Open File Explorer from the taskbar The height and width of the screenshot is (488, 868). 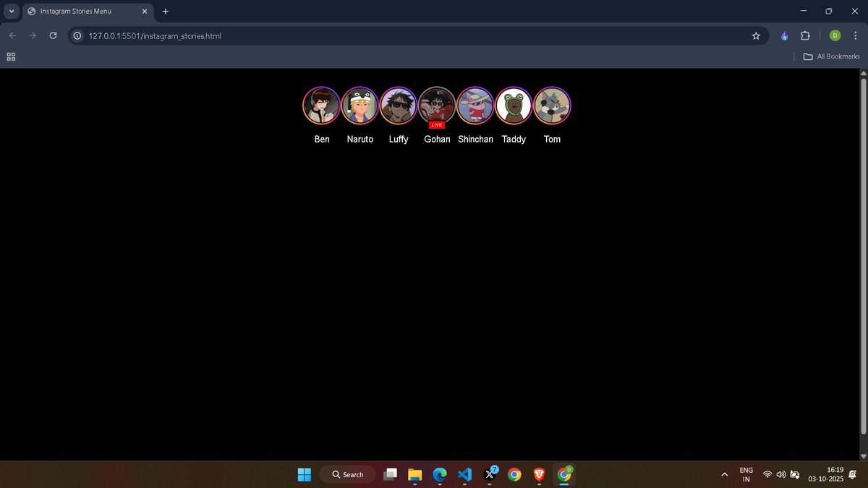[414, 474]
